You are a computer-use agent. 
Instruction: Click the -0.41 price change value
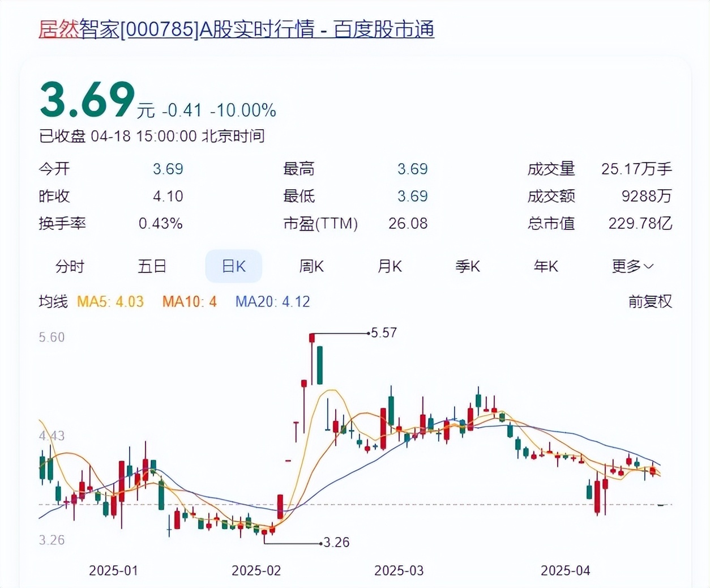point(182,110)
